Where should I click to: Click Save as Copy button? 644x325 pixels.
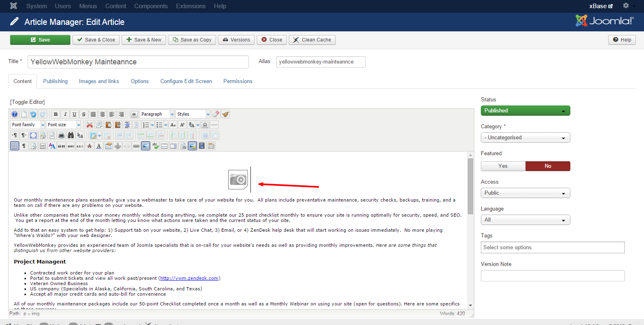[x=192, y=40]
